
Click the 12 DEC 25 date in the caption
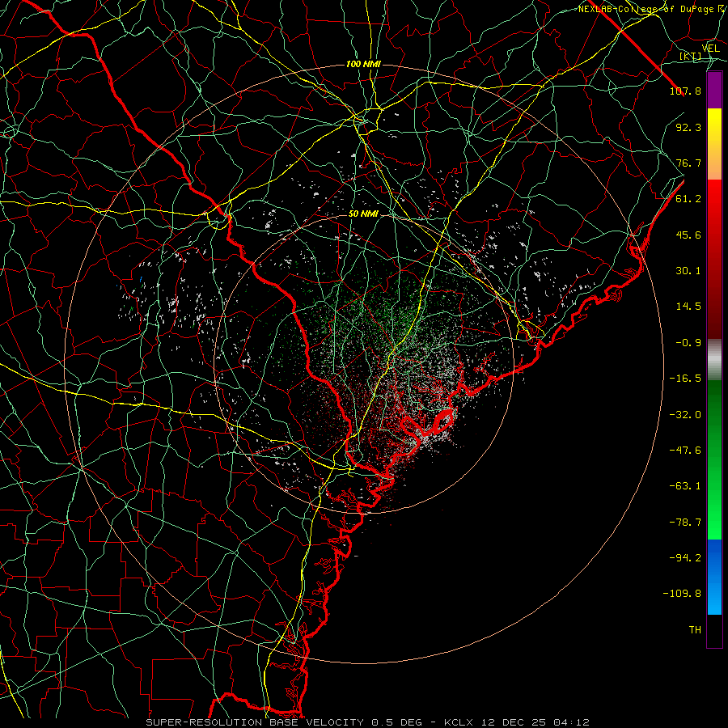[516, 722]
